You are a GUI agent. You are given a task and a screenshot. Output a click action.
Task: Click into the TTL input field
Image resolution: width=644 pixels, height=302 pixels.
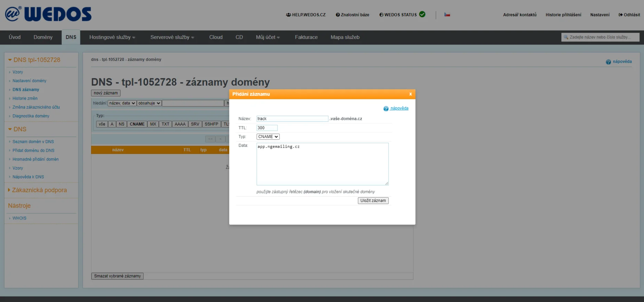267,128
